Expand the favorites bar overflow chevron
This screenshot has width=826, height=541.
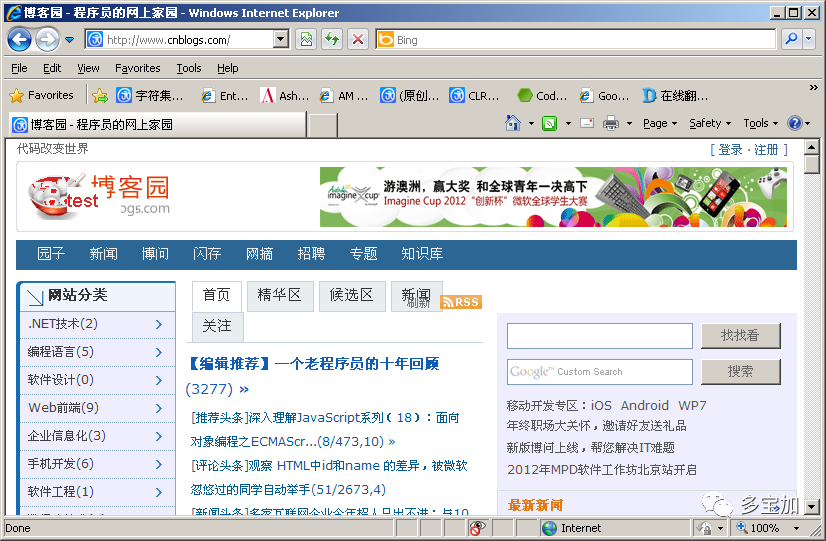point(813,87)
